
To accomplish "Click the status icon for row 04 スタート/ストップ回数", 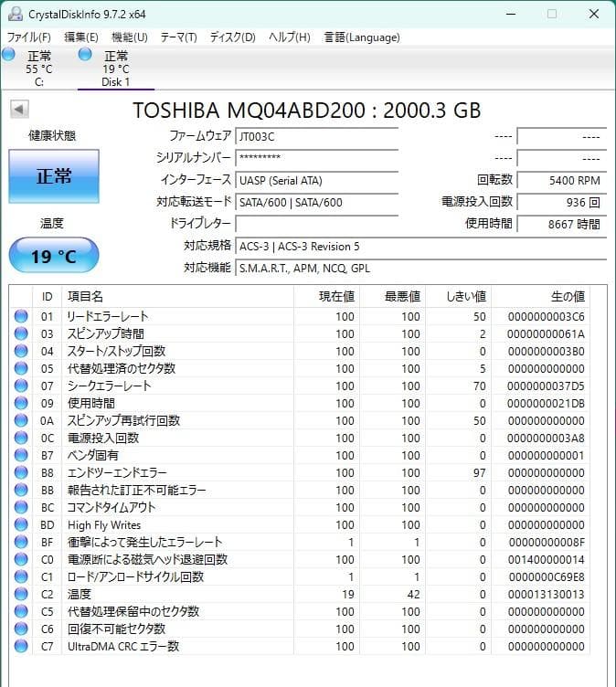I will click(21, 351).
